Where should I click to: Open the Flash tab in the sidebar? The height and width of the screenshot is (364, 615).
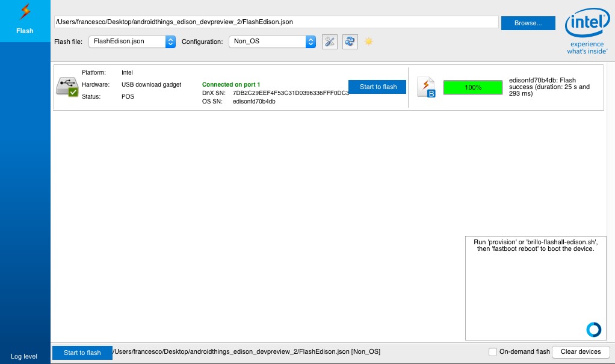(25, 20)
